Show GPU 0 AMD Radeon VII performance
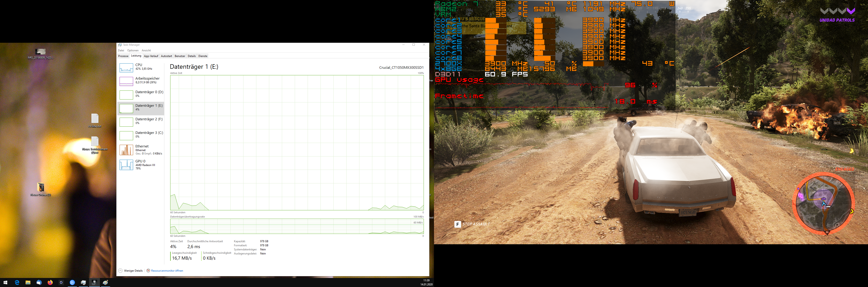Image resolution: width=868 pixels, height=287 pixels. [x=141, y=165]
